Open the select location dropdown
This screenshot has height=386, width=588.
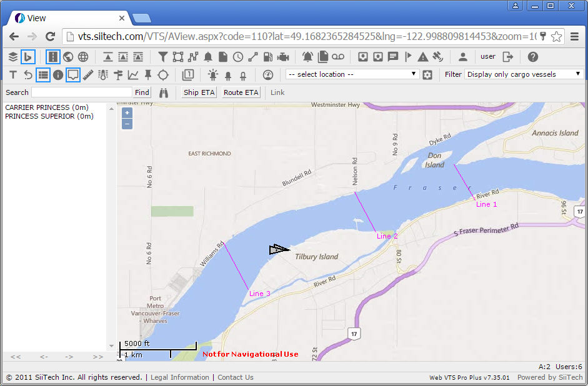352,74
